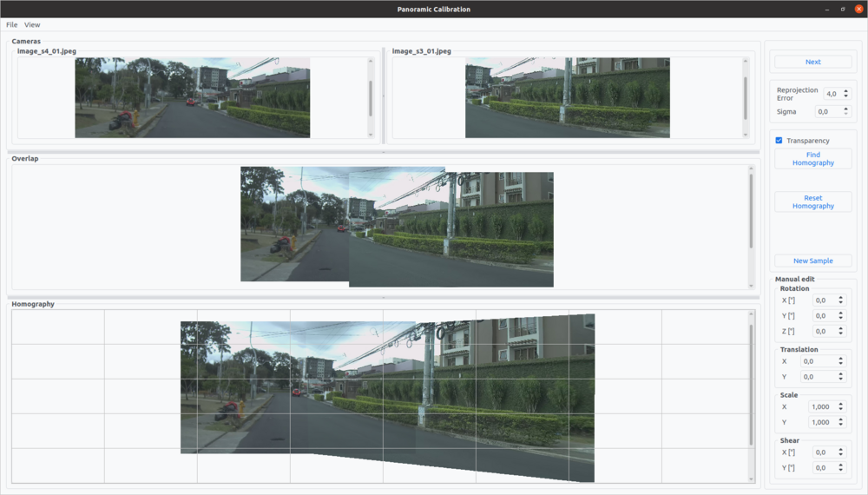The height and width of the screenshot is (495, 868).
Task: Adjust the Shear Y spinner arrows
Action: [841, 468]
